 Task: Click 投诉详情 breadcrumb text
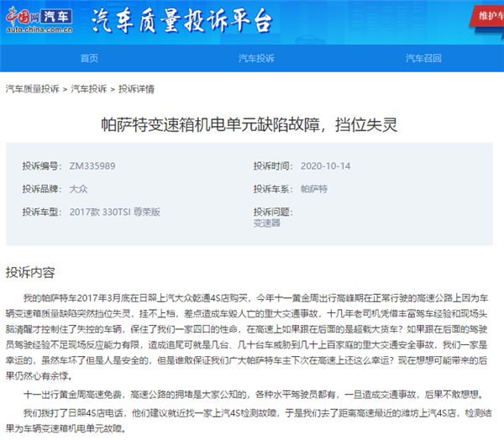click(x=136, y=89)
